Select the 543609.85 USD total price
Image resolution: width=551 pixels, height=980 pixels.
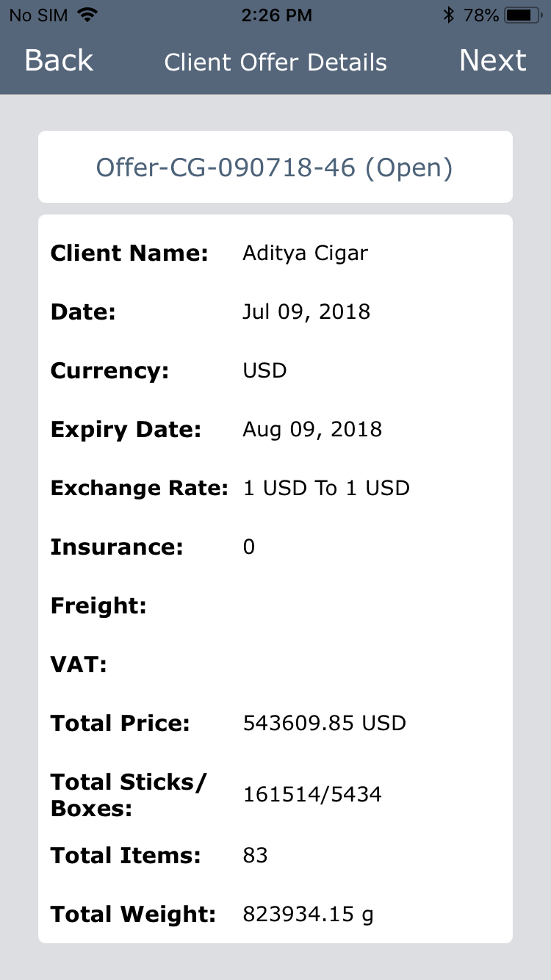click(x=324, y=724)
